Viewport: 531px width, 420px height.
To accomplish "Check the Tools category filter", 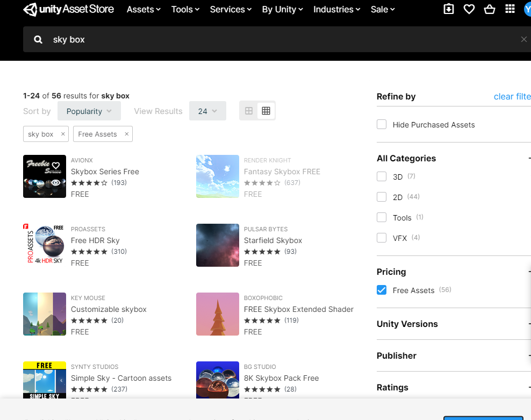I will [x=382, y=217].
